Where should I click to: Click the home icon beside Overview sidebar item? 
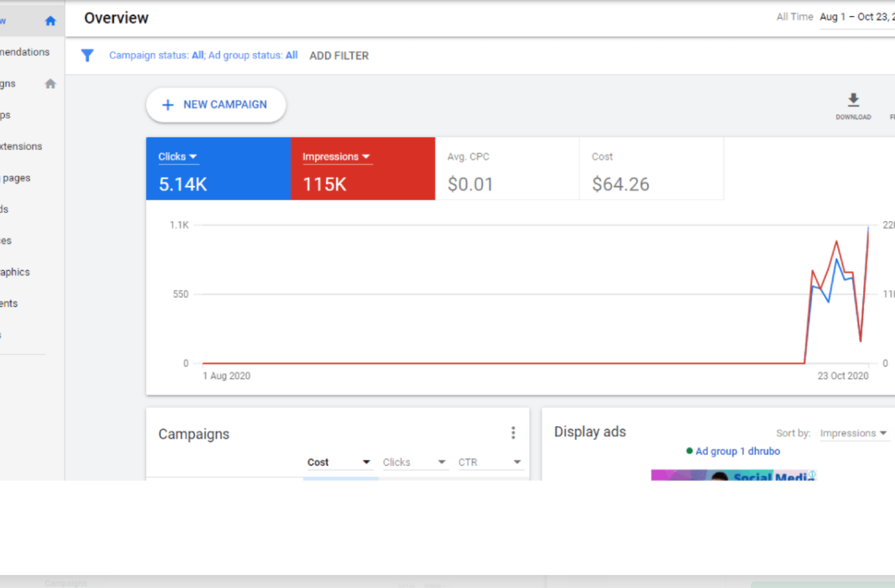coord(50,21)
